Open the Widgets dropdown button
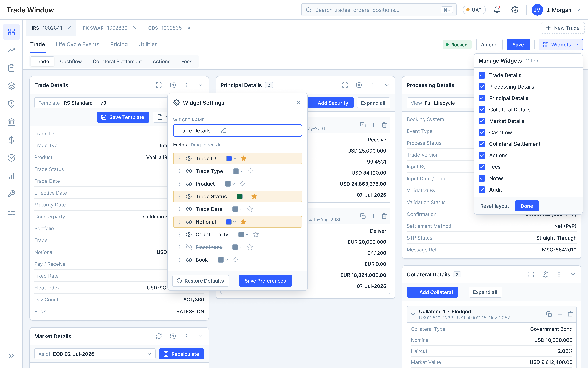588x368 pixels. pyautogui.click(x=561, y=45)
